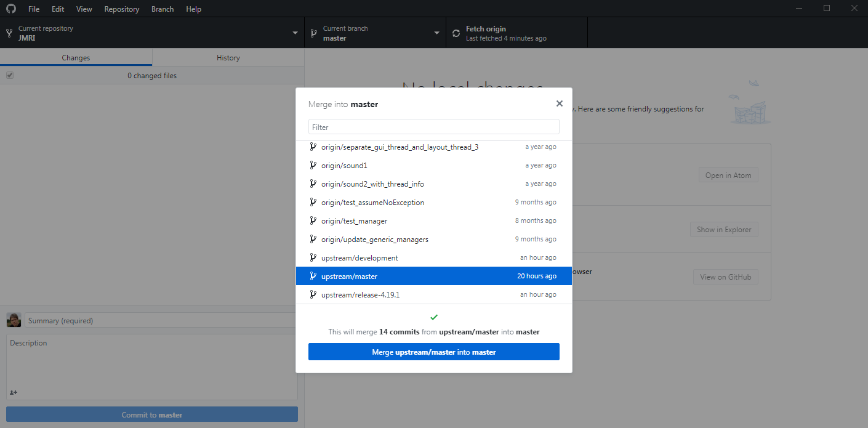
Task: Click the user avatar beside Summary field
Action: 14,320
